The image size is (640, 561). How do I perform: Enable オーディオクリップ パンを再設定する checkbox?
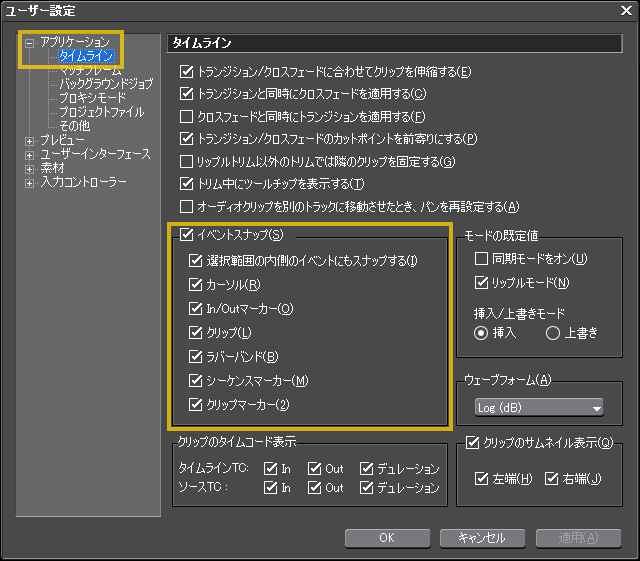pyautogui.click(x=187, y=207)
